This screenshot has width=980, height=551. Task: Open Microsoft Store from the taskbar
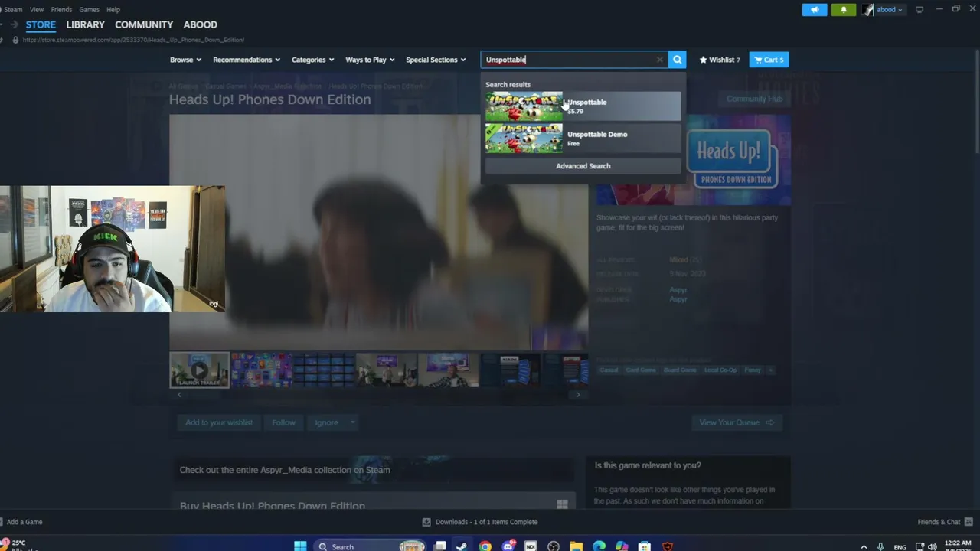click(x=645, y=546)
